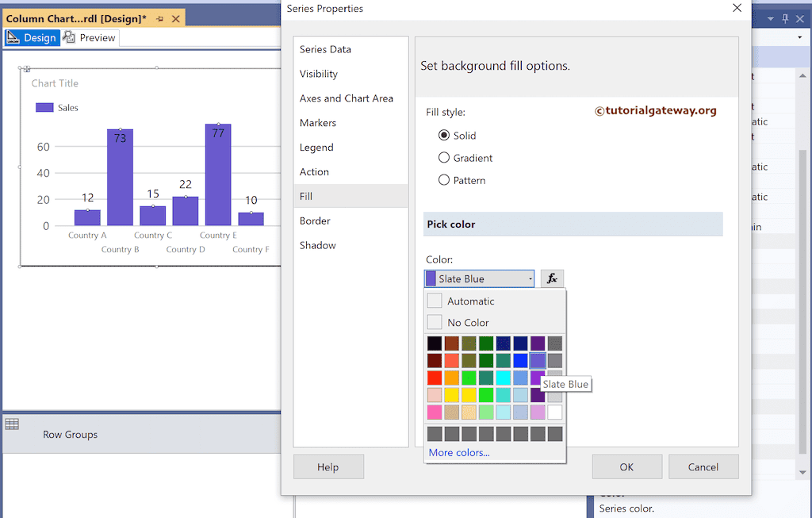This screenshot has height=518, width=812.
Task: Click the pin icon in right panel header
Action: 785,19
